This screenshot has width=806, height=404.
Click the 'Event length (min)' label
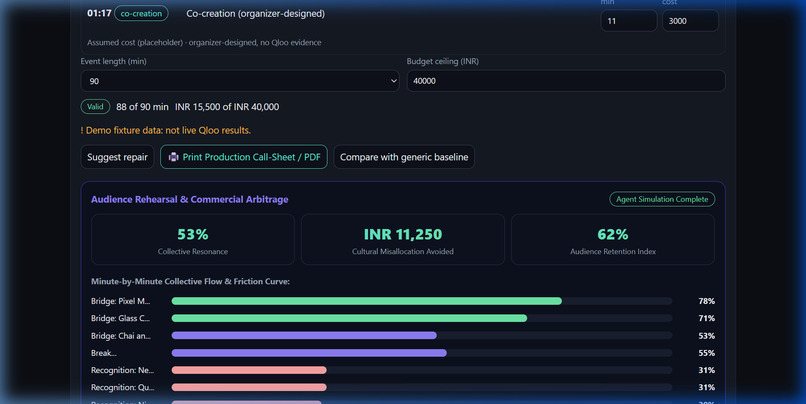(x=114, y=61)
